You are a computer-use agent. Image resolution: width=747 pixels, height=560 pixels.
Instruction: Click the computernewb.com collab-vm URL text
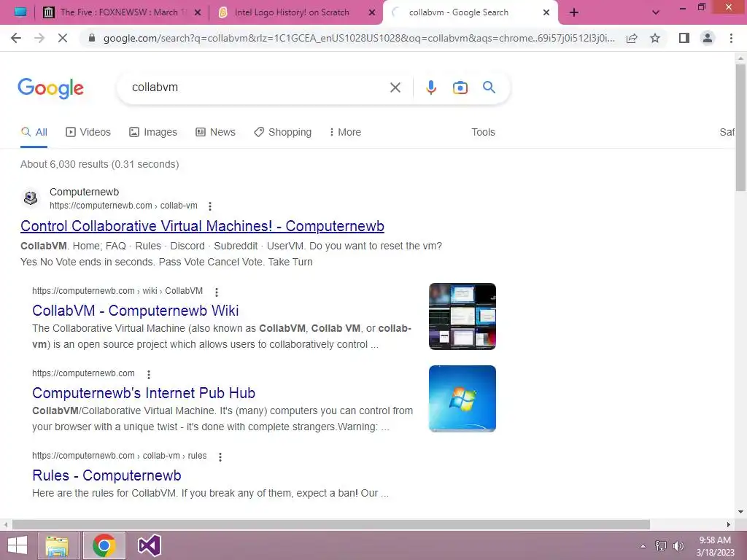coord(123,206)
